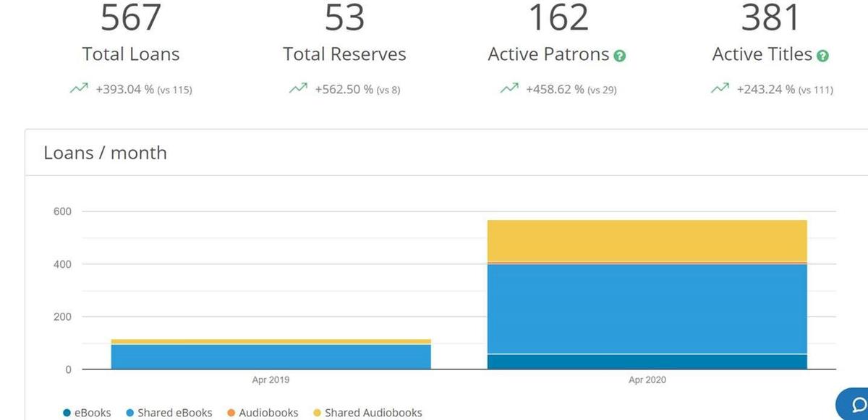Click the Loans / month panel heading
868x420 pixels.
(105, 153)
